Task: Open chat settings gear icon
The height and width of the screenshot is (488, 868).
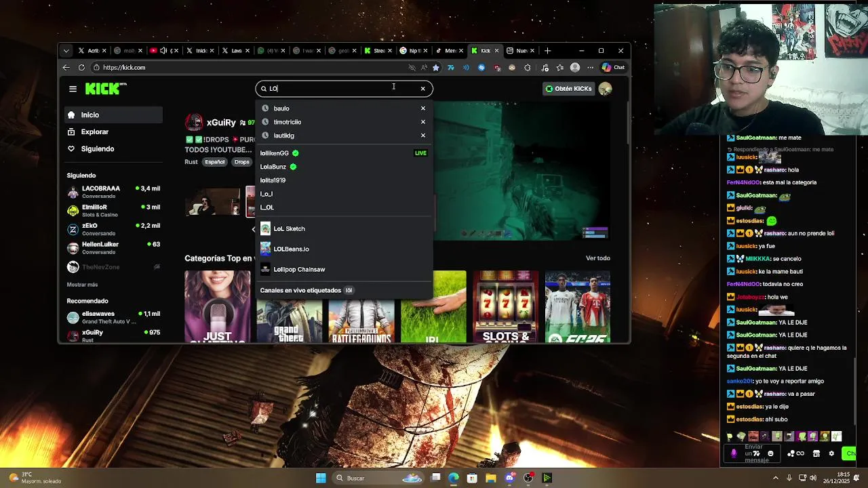Action: point(831,453)
